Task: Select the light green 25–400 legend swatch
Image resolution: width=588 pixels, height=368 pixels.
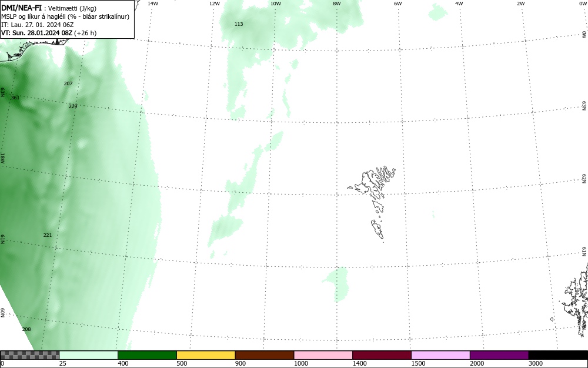Action: pyautogui.click(x=89, y=355)
